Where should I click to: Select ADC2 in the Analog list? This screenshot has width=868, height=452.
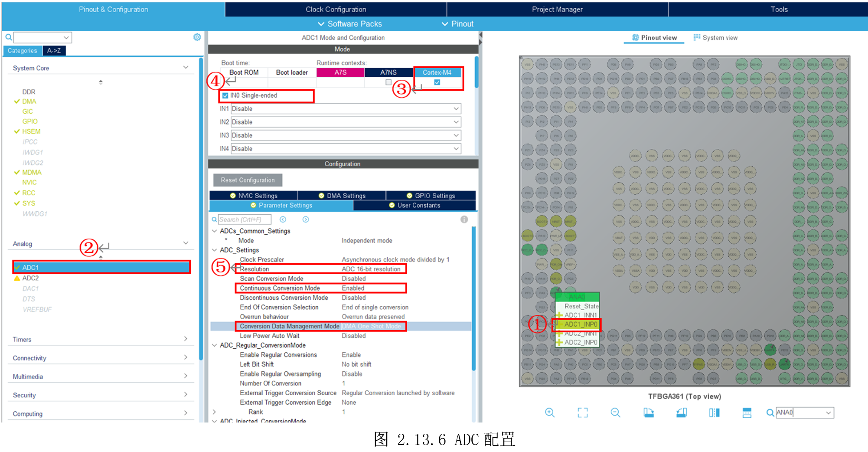[31, 278]
